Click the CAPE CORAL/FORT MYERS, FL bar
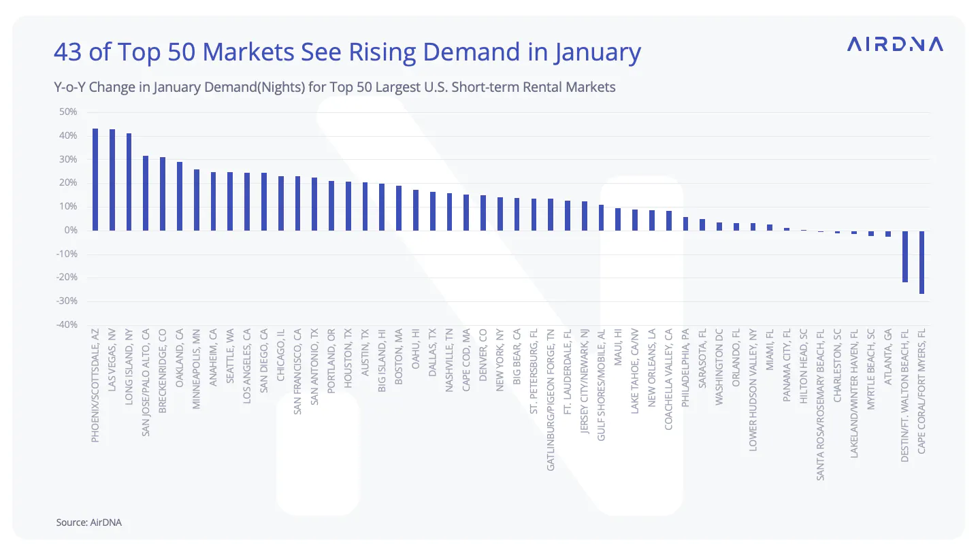This screenshot has height=551, width=980. [922, 262]
